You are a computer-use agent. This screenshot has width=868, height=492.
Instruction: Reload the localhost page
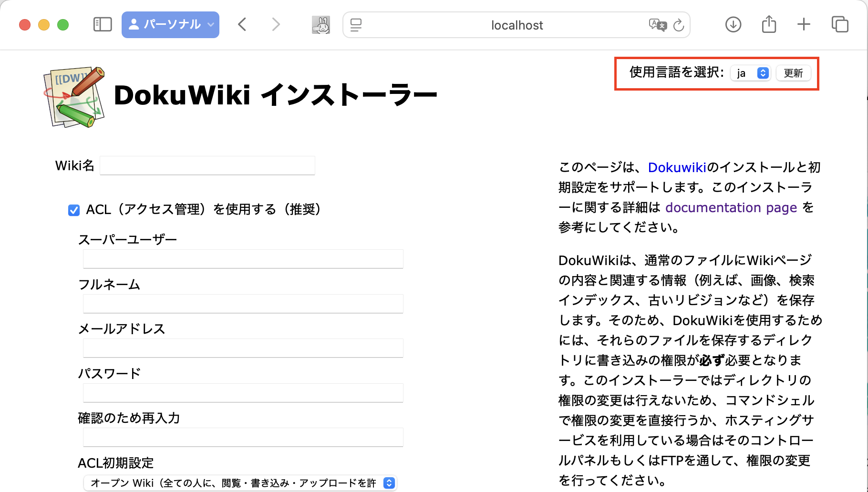[x=679, y=25]
